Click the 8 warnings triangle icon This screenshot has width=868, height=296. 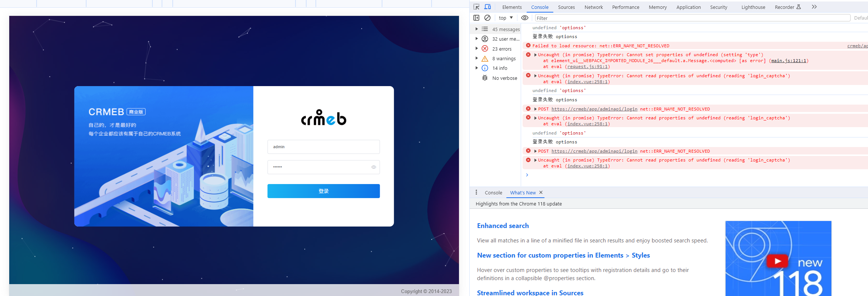point(485,58)
